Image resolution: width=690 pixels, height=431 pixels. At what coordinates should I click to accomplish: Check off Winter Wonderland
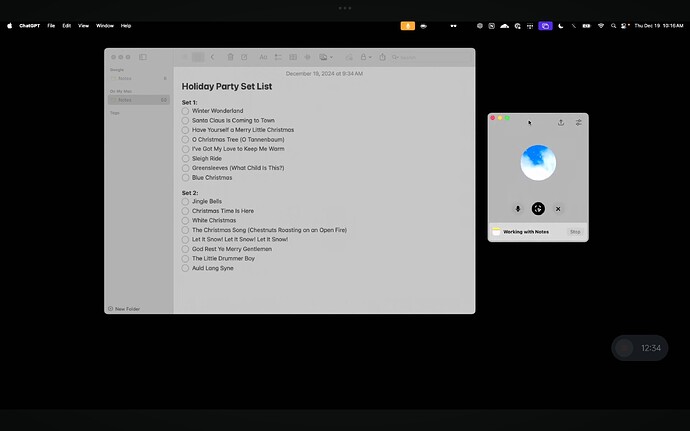[x=185, y=111]
